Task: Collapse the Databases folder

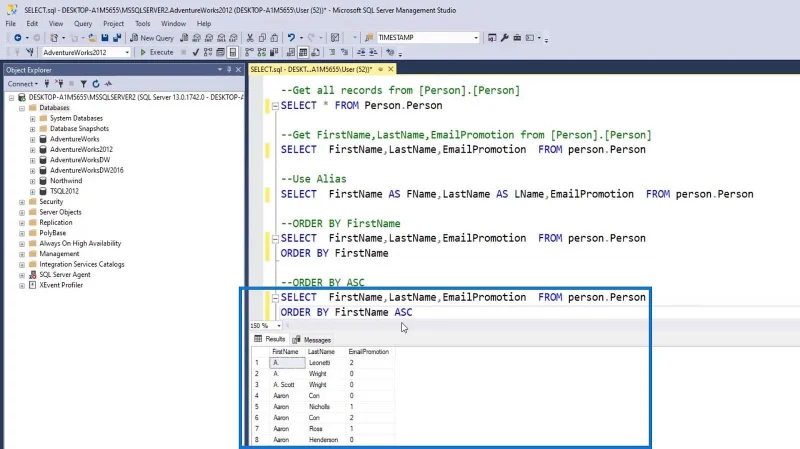Action: coord(22,108)
